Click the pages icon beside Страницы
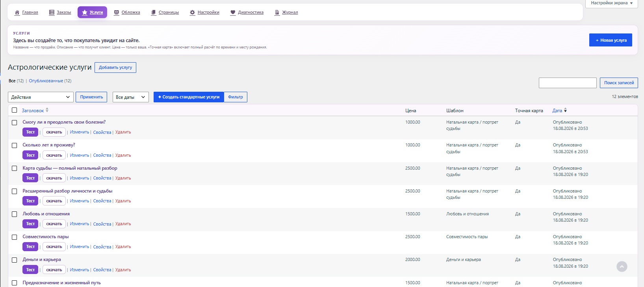Image resolution: width=644 pixels, height=287 pixels. pyautogui.click(x=154, y=13)
